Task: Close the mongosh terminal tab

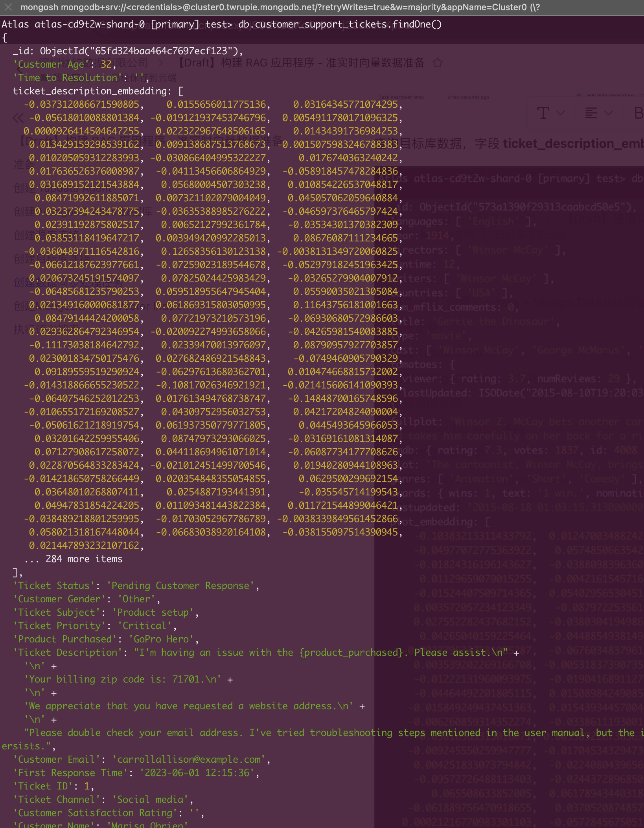Action: pyautogui.click(x=8, y=7)
